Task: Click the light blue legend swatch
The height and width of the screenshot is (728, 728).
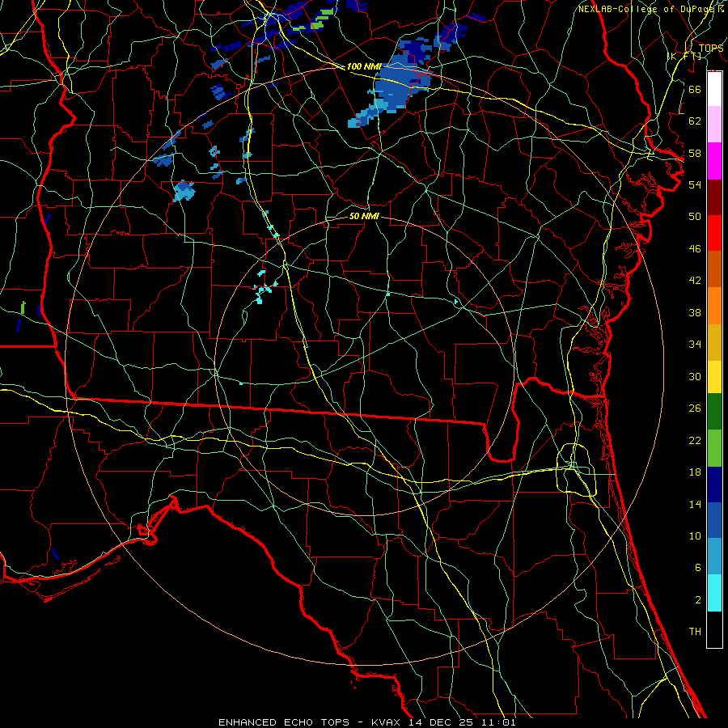Action: [x=714, y=557]
